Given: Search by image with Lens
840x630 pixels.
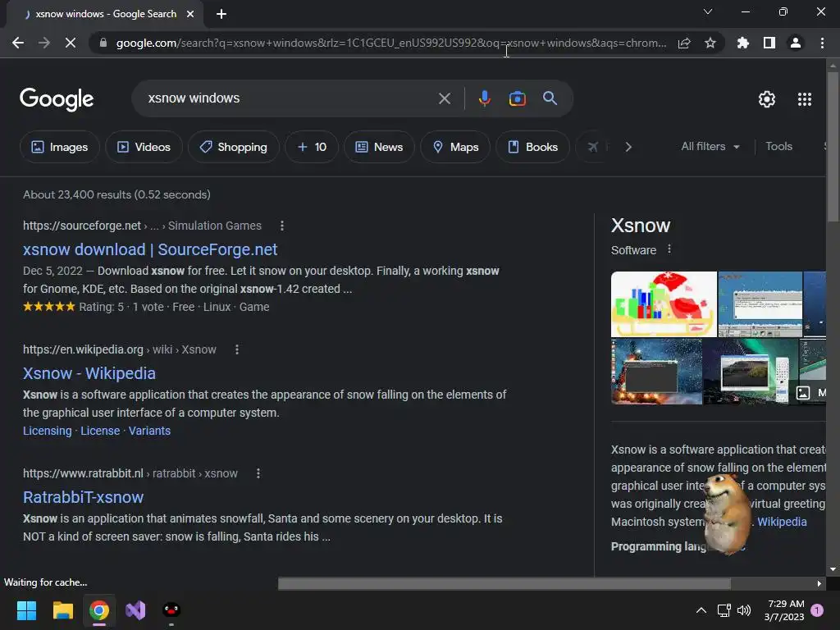Looking at the screenshot, I should pos(517,98).
